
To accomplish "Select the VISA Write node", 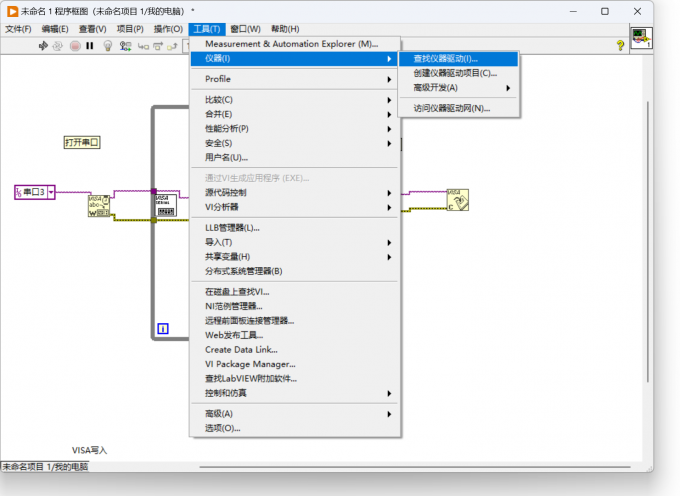I will click(x=99, y=206).
